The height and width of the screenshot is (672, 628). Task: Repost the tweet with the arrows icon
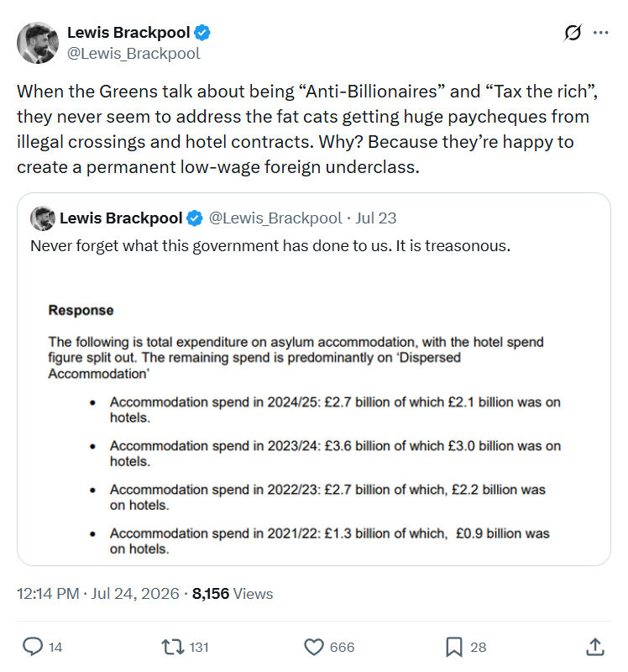pyautogui.click(x=173, y=647)
